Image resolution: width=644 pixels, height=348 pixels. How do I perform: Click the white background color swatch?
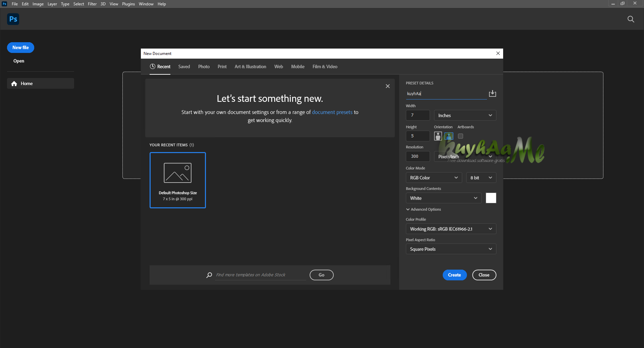[491, 198]
